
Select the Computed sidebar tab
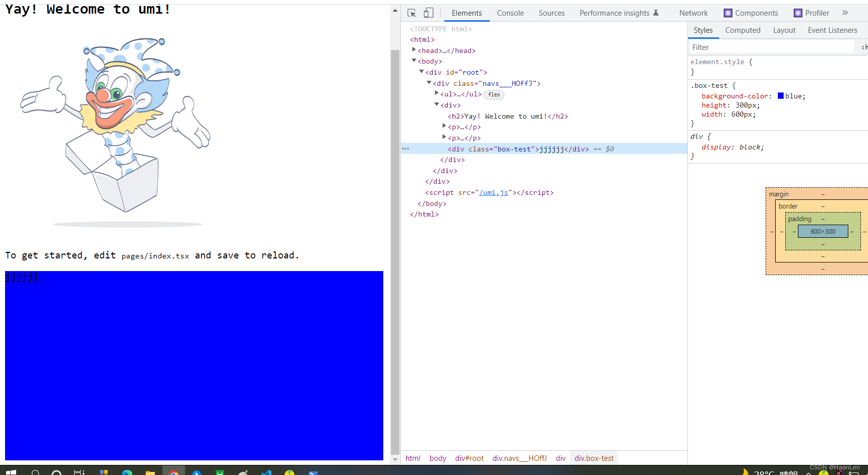click(743, 30)
